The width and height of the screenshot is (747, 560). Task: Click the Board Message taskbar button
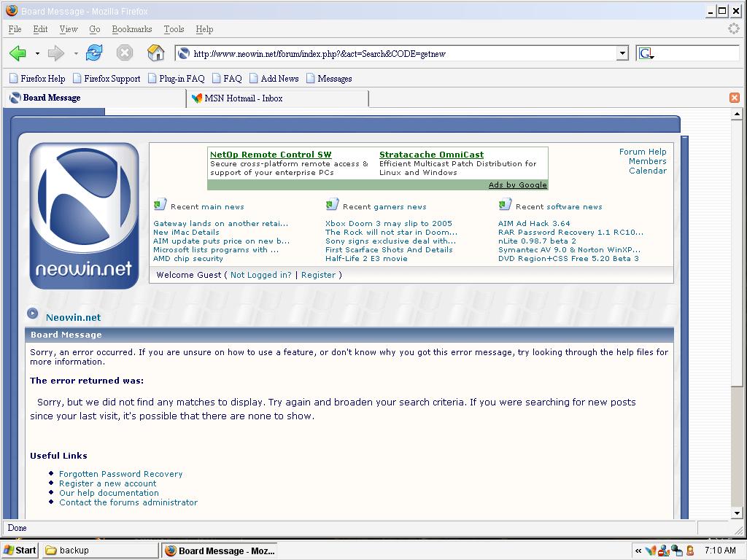(x=219, y=551)
